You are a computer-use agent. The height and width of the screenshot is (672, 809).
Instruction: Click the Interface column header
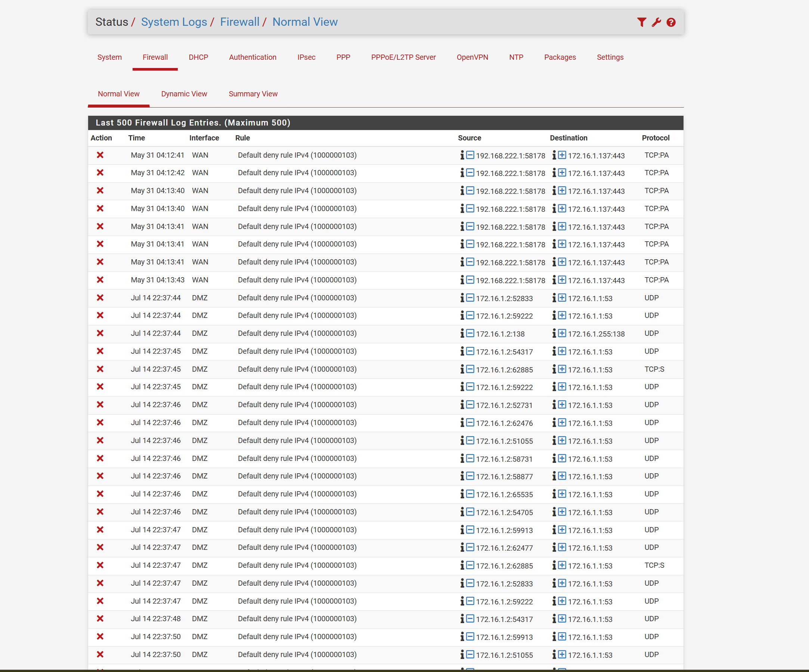(204, 138)
